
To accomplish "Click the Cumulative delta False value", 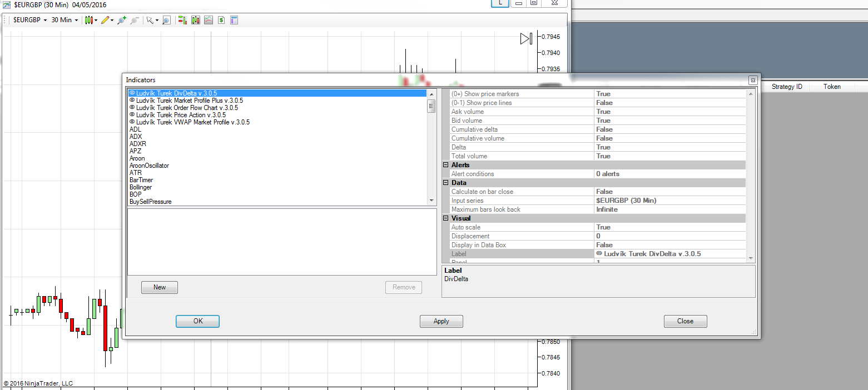I will point(670,129).
